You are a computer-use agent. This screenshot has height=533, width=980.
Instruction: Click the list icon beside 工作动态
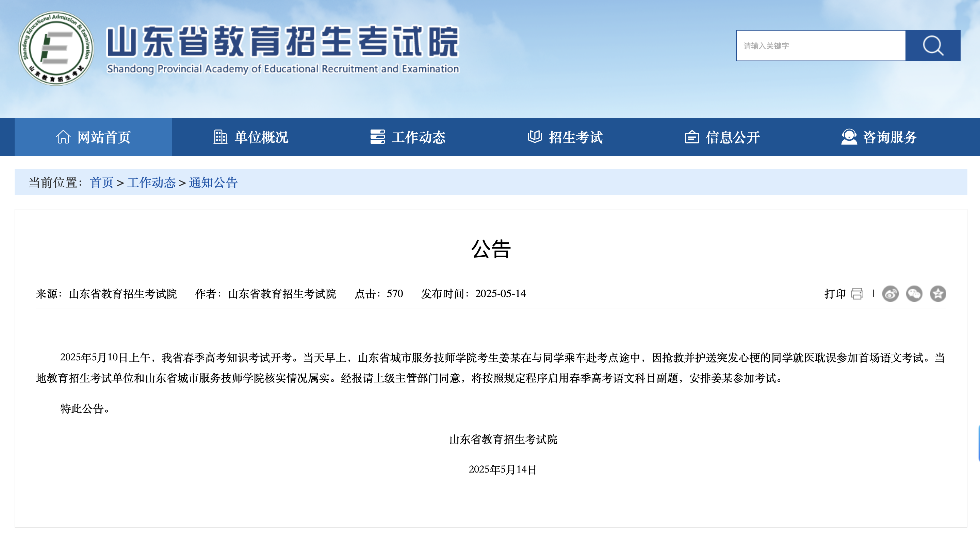point(377,137)
